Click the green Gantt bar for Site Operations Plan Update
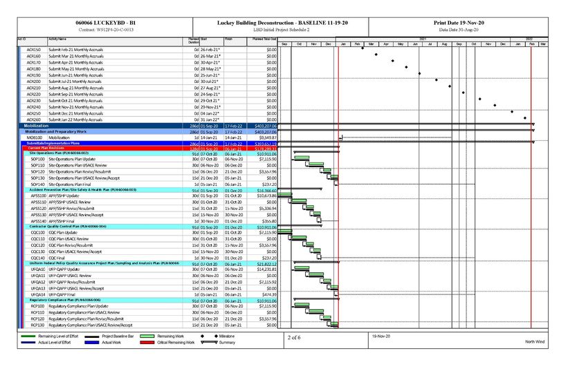Viewport: 588px width, 380px height. coord(302,158)
